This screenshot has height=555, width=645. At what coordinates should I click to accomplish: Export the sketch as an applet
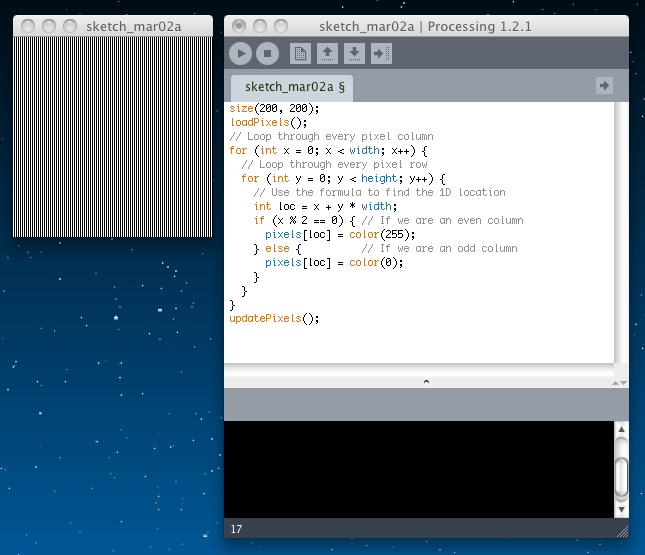pyautogui.click(x=380, y=54)
